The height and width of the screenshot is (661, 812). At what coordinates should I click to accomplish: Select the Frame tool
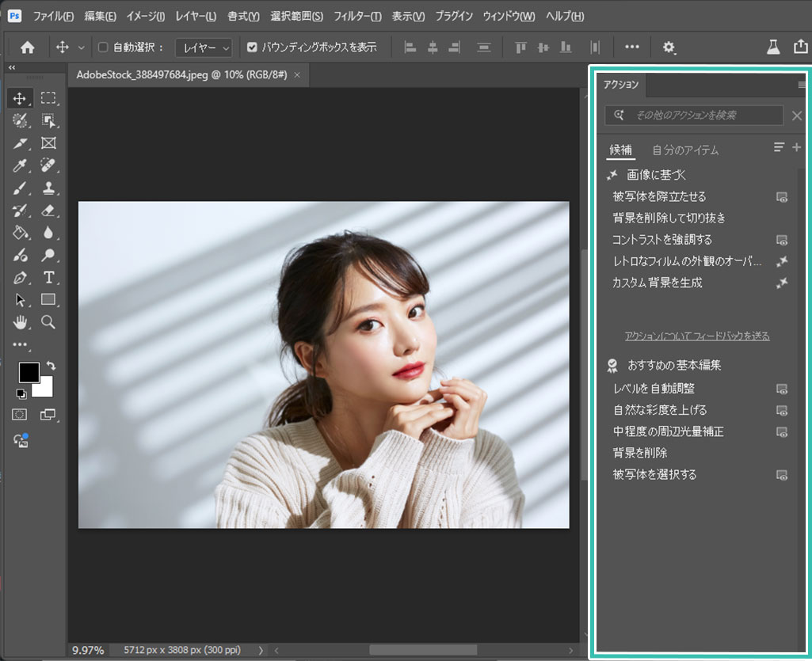point(48,142)
